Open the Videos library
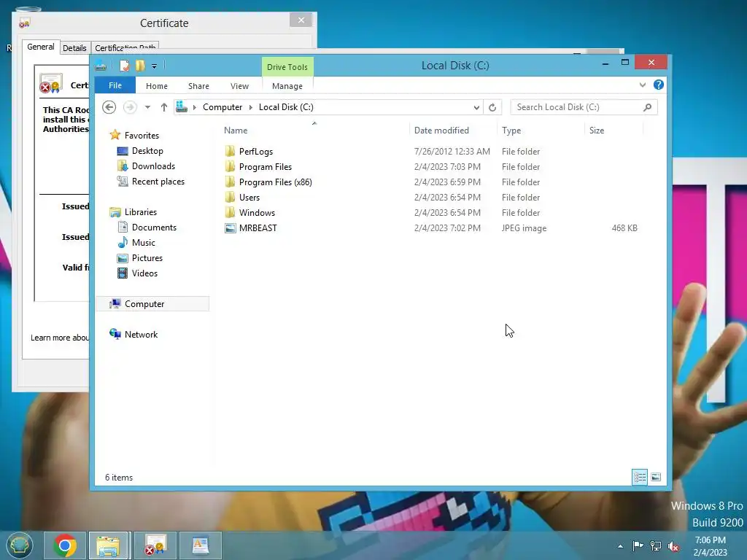 pyautogui.click(x=144, y=273)
